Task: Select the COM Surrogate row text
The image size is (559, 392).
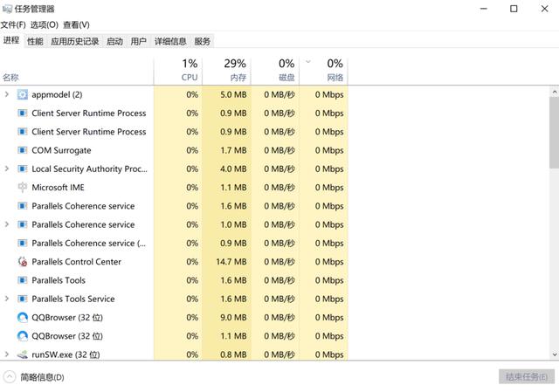Action: click(x=61, y=150)
